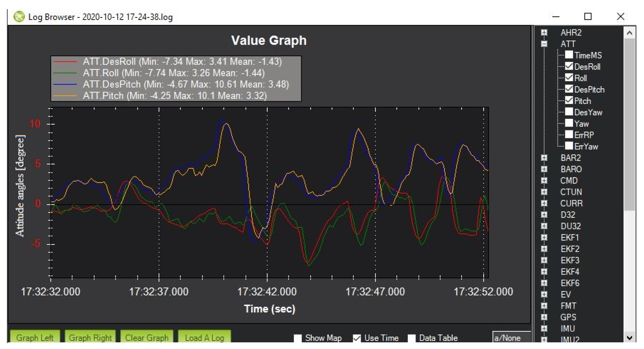Expand the BARO plus icon
The image size is (644, 349).
click(x=544, y=169)
